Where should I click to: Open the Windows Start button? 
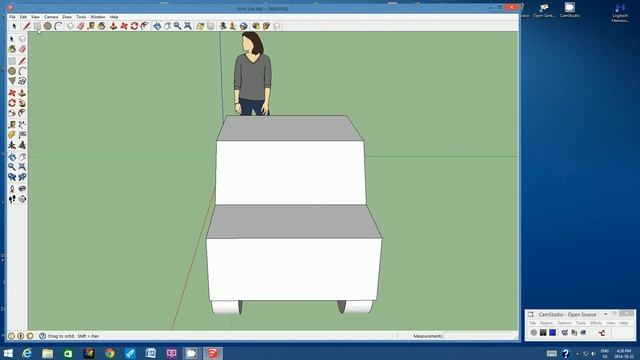click(8, 353)
